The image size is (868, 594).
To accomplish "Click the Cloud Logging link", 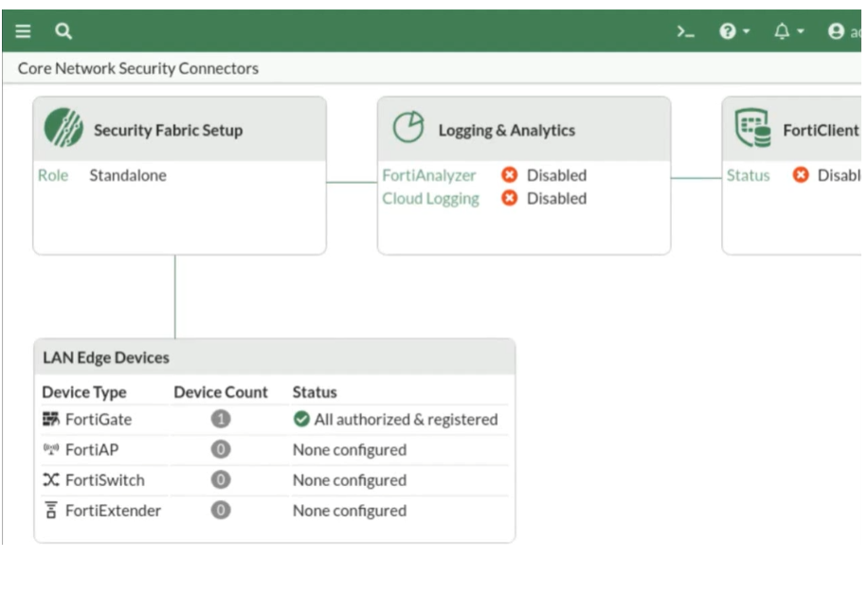I will click(430, 199).
